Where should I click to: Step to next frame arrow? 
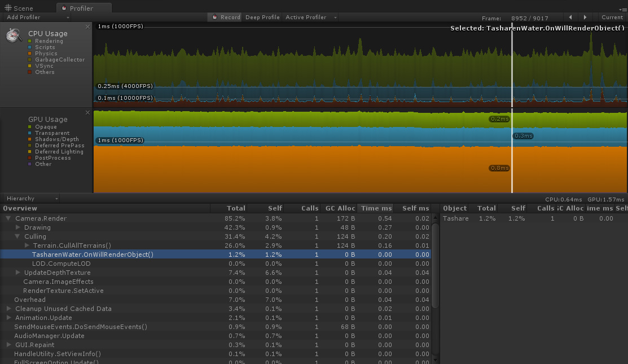(585, 17)
